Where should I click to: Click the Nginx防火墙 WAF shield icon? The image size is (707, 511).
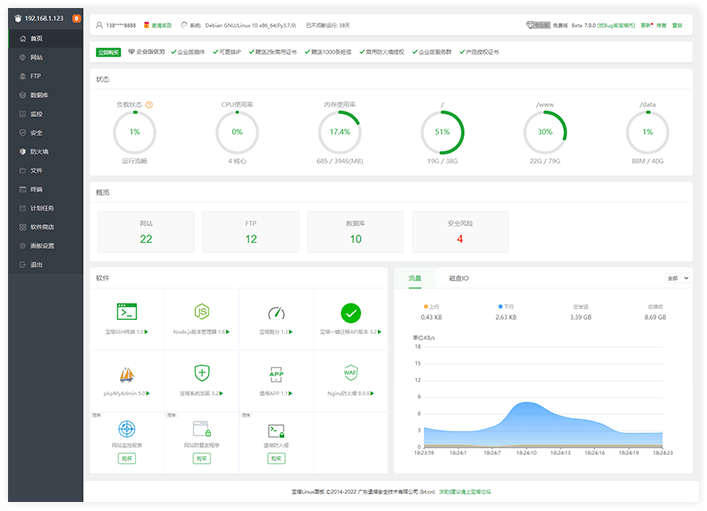350,373
